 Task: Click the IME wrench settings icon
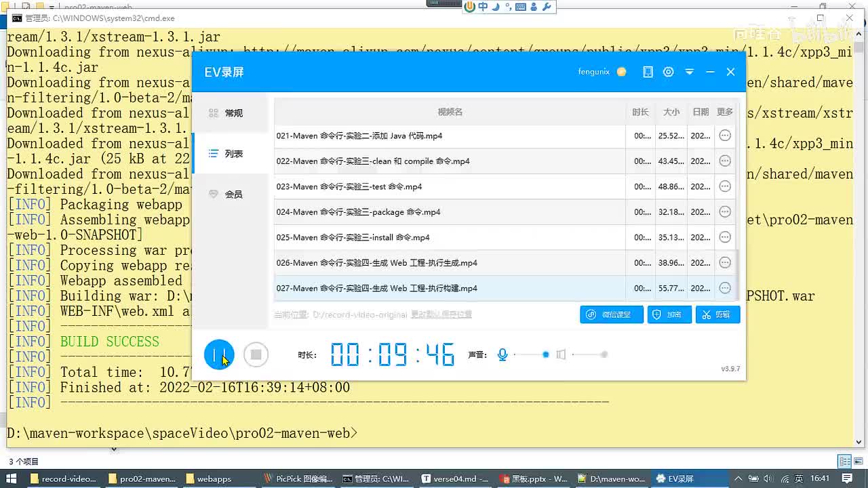tap(546, 7)
